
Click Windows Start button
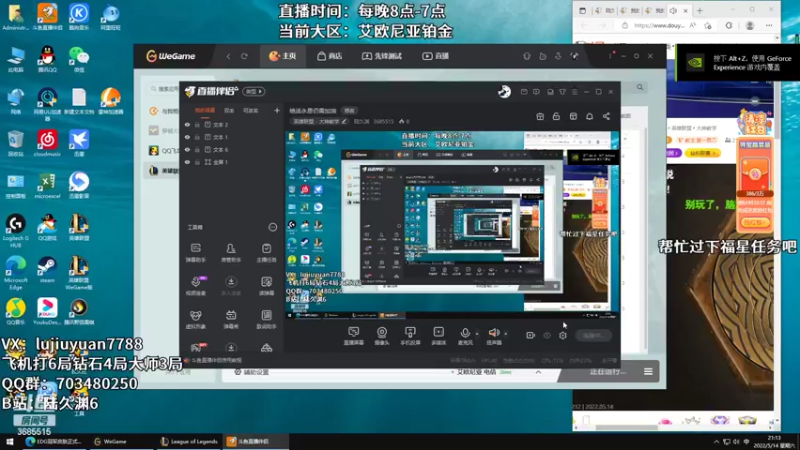[10, 442]
